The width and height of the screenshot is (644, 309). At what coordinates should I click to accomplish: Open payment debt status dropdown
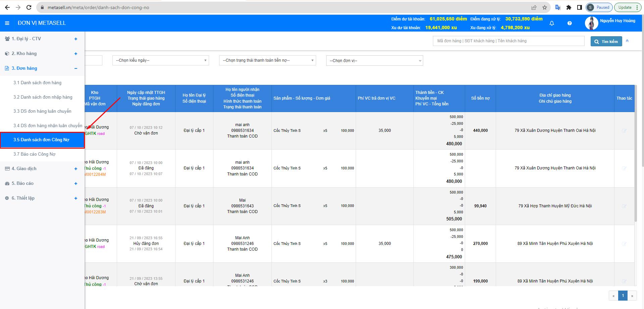pos(267,60)
